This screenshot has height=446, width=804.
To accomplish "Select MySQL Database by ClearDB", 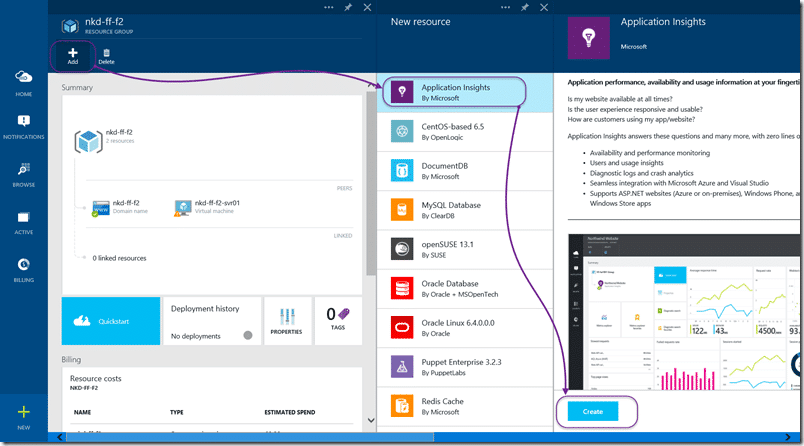I will [465, 210].
